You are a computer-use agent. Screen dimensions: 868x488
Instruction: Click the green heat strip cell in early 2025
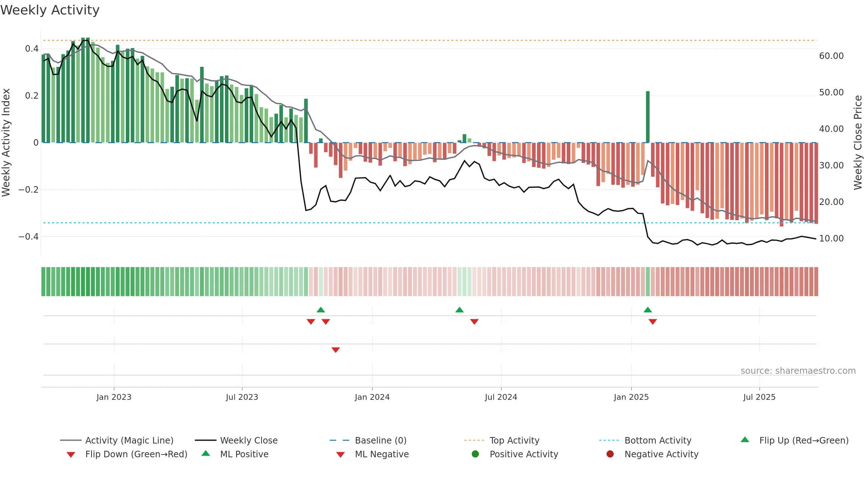[x=648, y=282]
